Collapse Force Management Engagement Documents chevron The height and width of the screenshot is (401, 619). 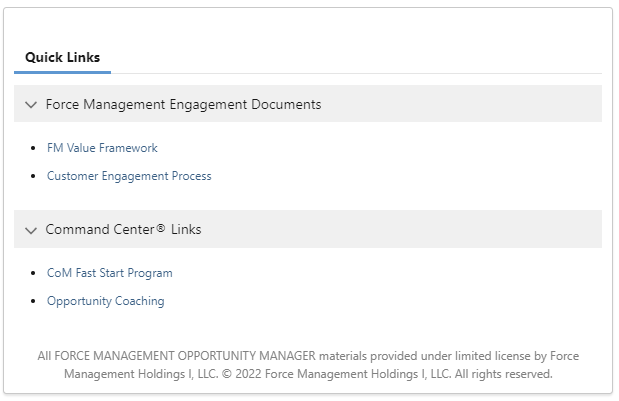point(31,104)
